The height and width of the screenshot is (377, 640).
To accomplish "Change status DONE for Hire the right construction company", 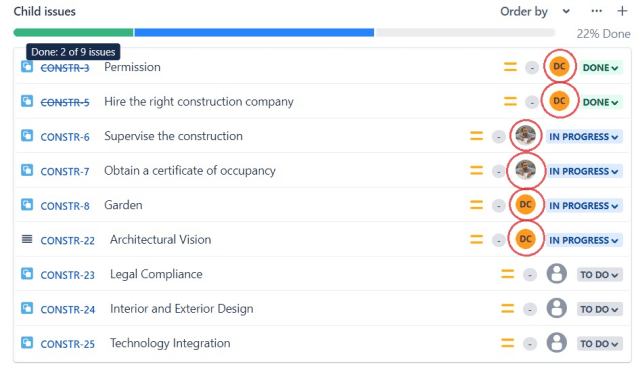I will click(600, 102).
